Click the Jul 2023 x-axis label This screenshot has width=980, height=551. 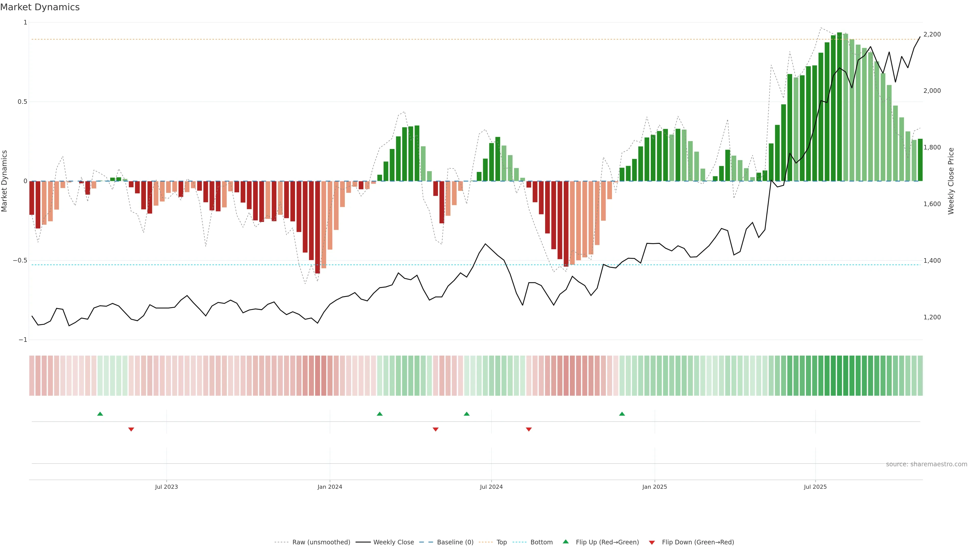[166, 487]
